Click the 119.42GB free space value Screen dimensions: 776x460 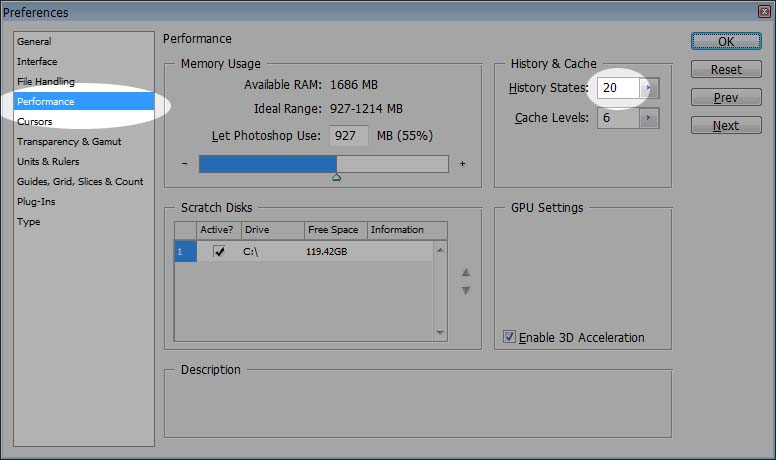[x=327, y=252]
